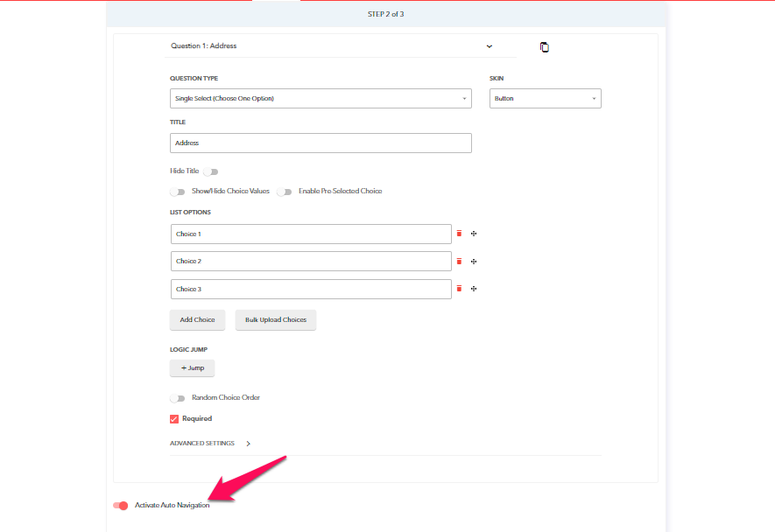
Task: Click the move handle next to Choice 2
Action: (474, 261)
